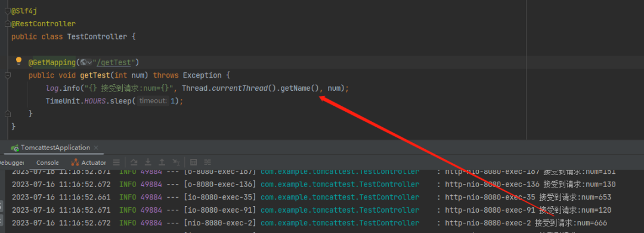Click the timeout parameter hint in sleep call
644x233 pixels.
pos(153,101)
